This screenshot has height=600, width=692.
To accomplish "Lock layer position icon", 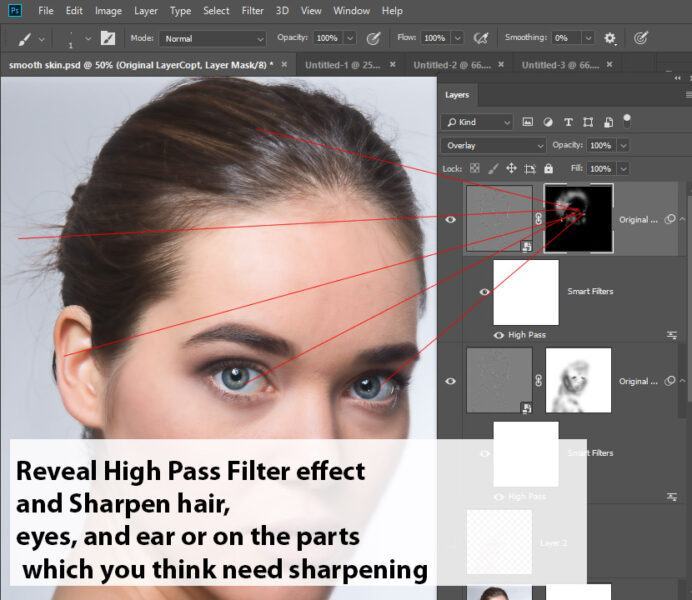I will pyautogui.click(x=511, y=169).
